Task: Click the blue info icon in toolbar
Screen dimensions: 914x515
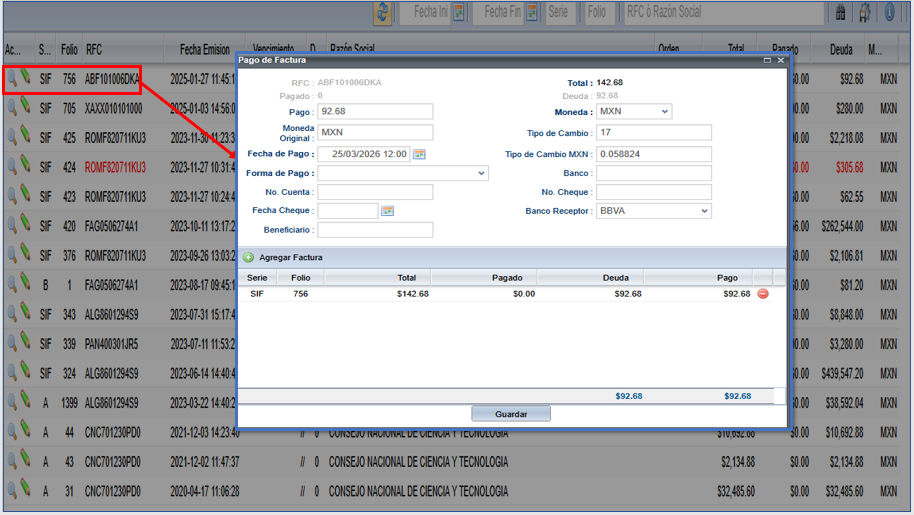Action: (890, 12)
